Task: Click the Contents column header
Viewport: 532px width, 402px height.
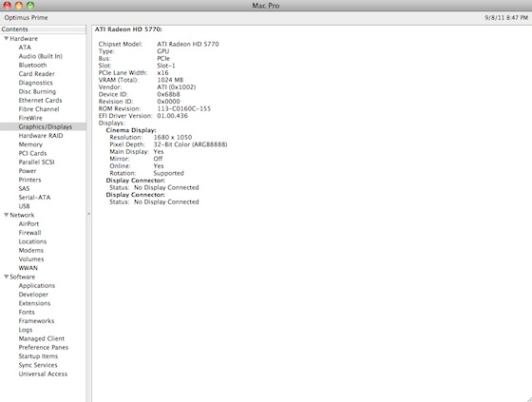Action: [x=43, y=29]
